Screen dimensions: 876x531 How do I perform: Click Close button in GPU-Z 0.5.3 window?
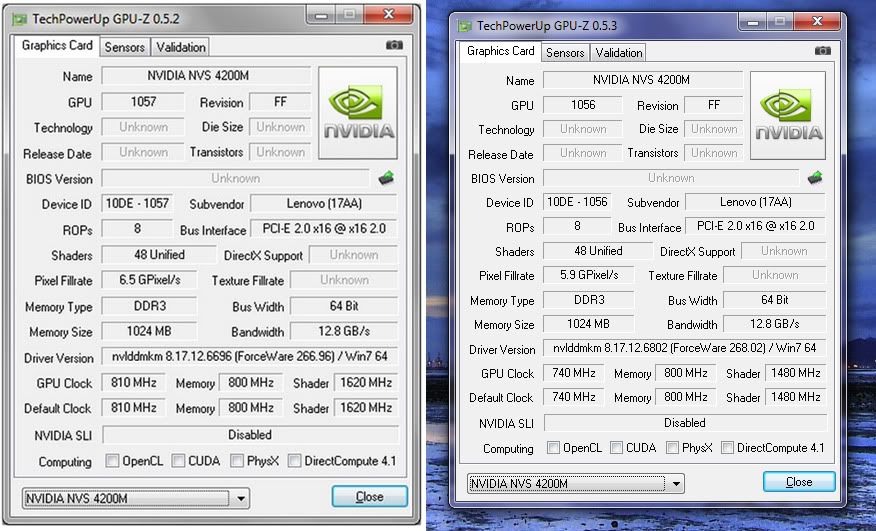(x=799, y=482)
